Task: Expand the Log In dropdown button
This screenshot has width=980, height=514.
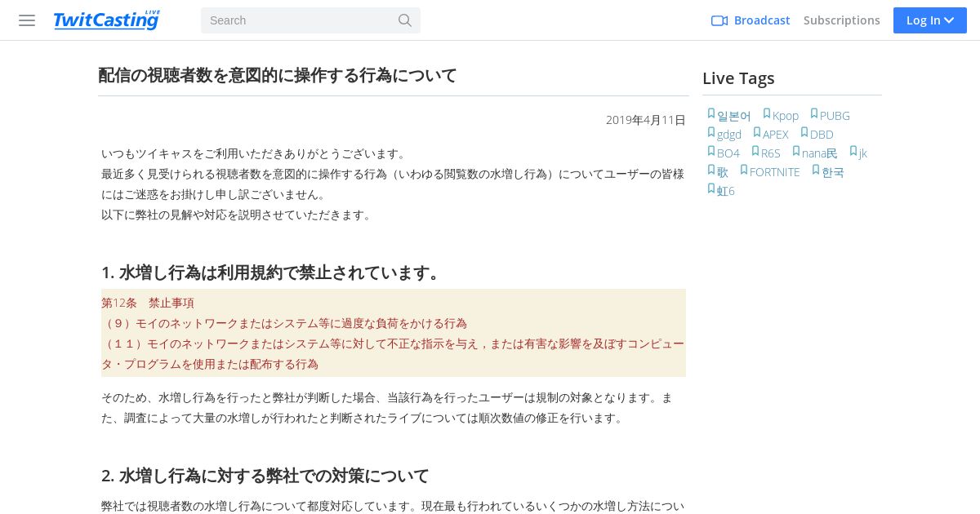Action: (x=930, y=20)
